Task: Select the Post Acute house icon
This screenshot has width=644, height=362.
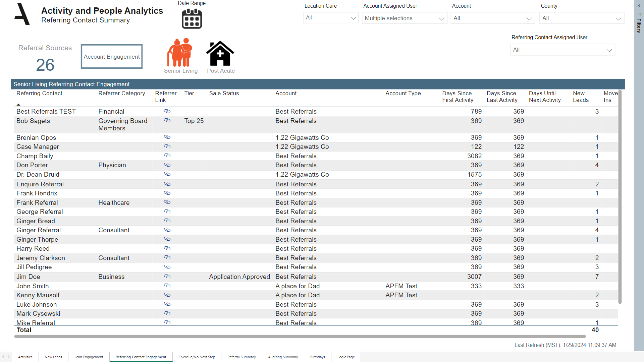Action: pyautogui.click(x=220, y=54)
